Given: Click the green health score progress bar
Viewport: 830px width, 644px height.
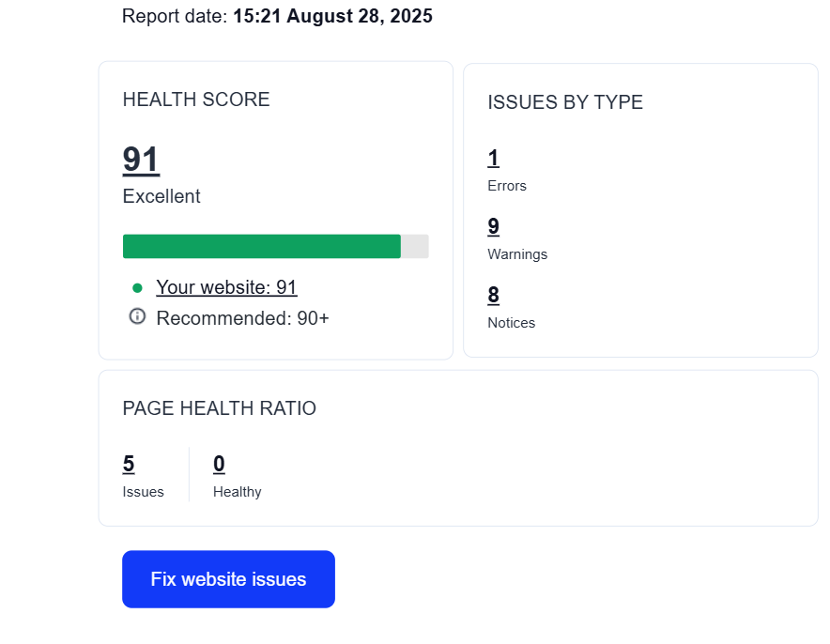Looking at the screenshot, I should (262, 246).
